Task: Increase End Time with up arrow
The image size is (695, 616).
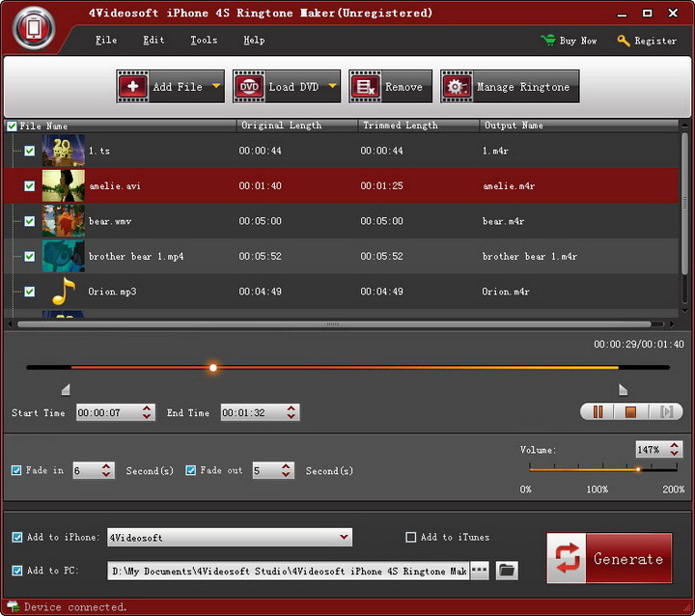Action: (x=291, y=408)
